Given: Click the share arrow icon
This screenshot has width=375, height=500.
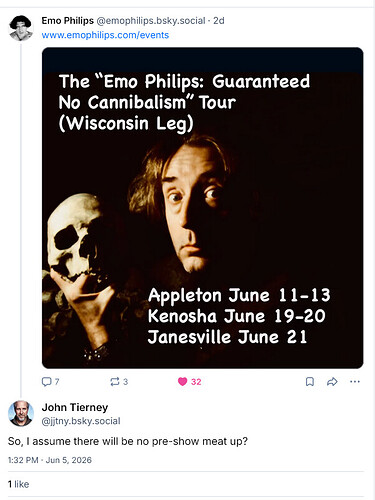Looking at the screenshot, I should (332, 381).
